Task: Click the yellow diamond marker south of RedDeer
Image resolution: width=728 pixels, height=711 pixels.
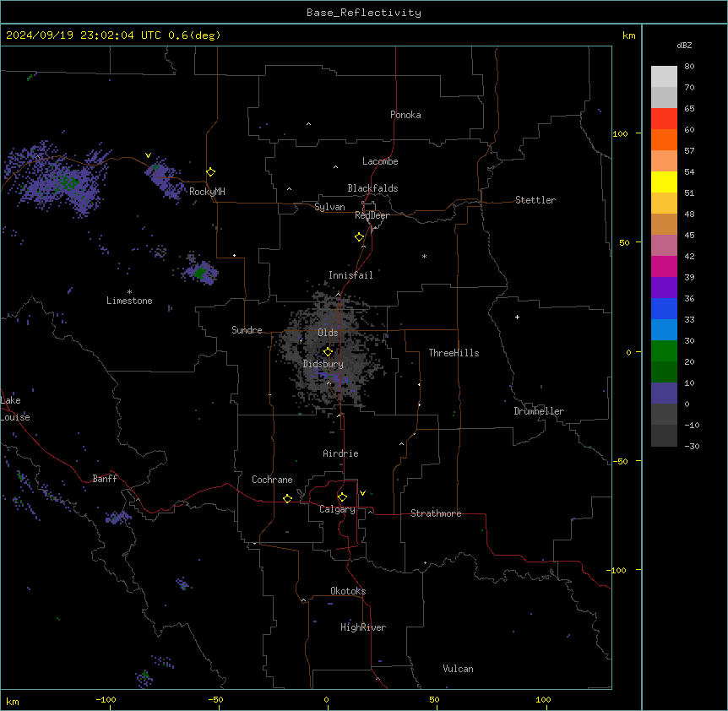Action: tap(360, 237)
